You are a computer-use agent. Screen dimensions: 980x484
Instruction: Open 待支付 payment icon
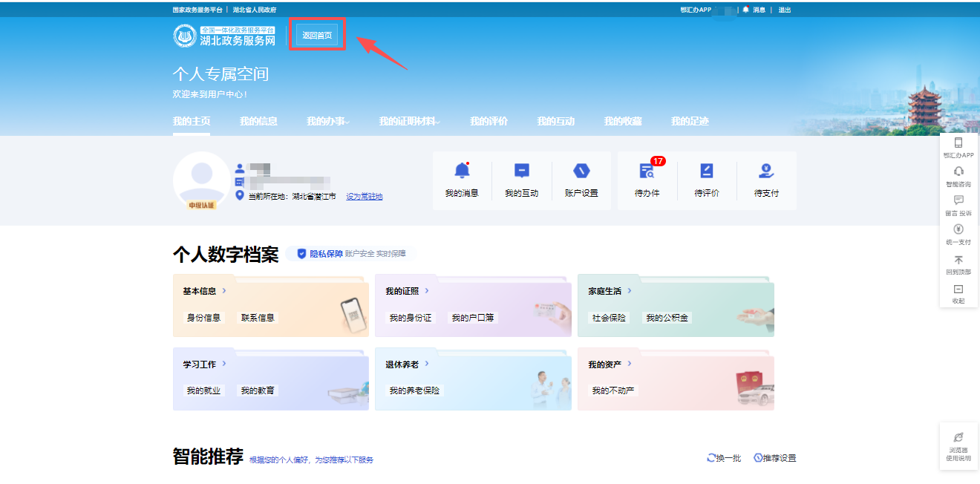[x=766, y=171]
